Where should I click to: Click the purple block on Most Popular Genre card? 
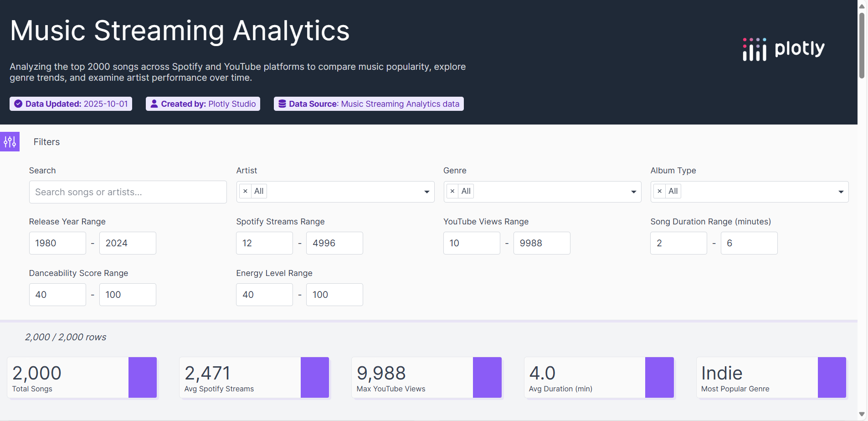point(832,378)
